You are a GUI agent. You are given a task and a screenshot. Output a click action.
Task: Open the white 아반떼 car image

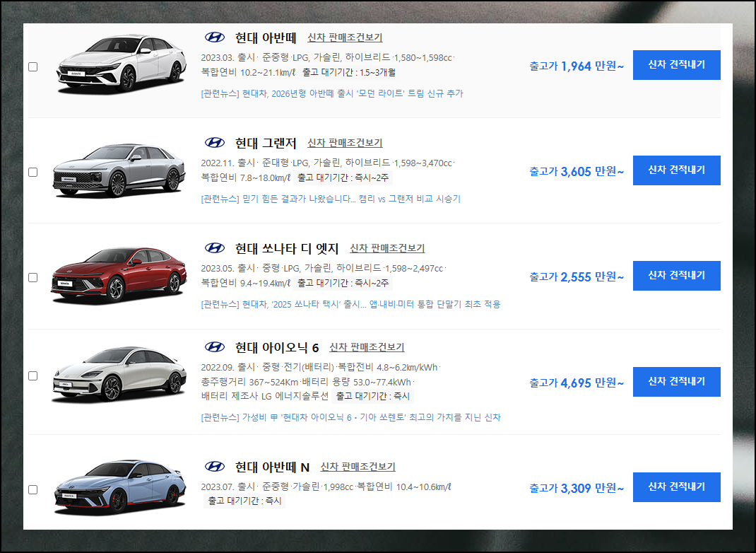pos(121,64)
